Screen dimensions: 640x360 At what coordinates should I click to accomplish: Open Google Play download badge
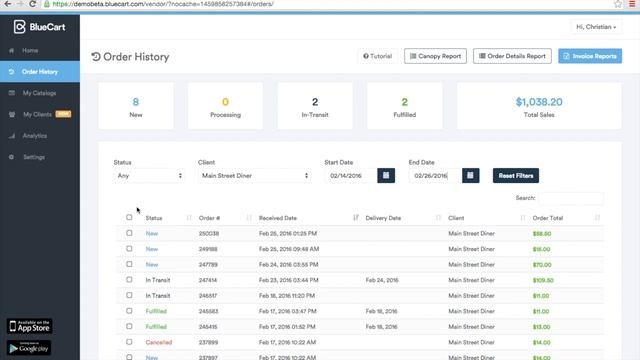(29, 348)
